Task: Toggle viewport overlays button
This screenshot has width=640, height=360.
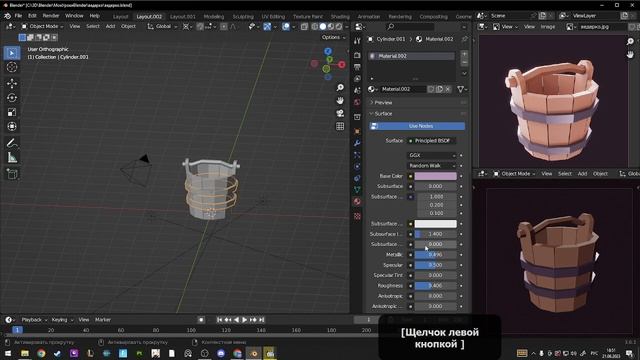Action: click(286, 27)
